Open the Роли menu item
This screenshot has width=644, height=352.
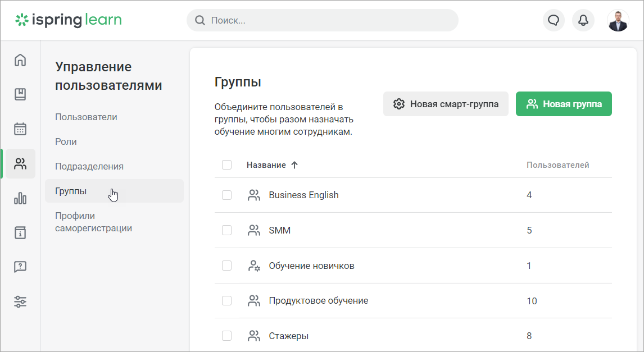coord(66,141)
